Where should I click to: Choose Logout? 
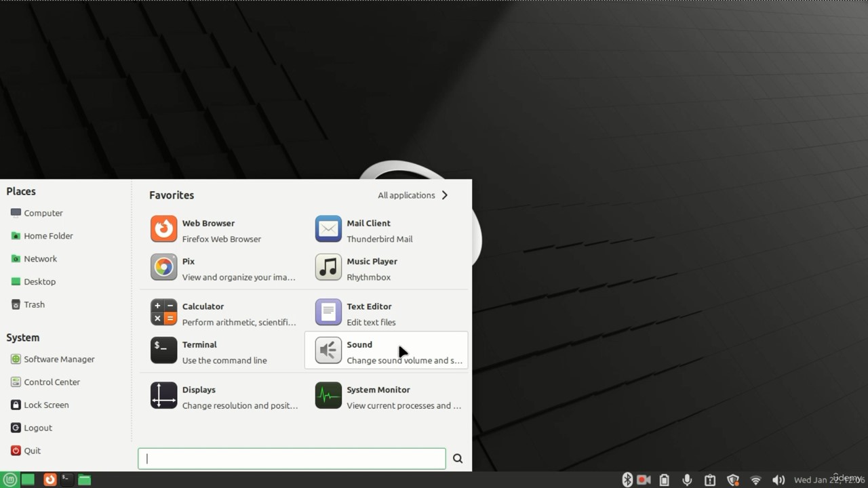32,428
